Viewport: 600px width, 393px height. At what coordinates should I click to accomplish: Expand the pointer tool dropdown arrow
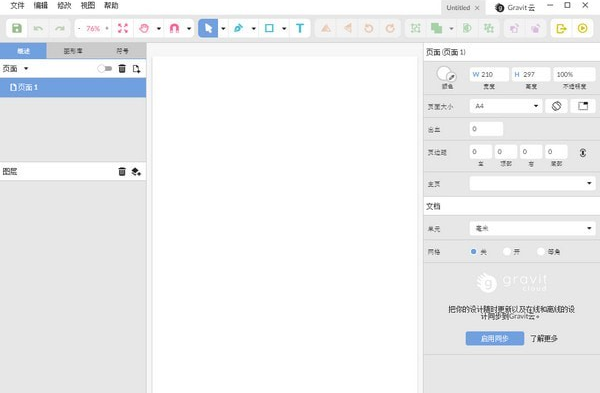click(x=223, y=28)
